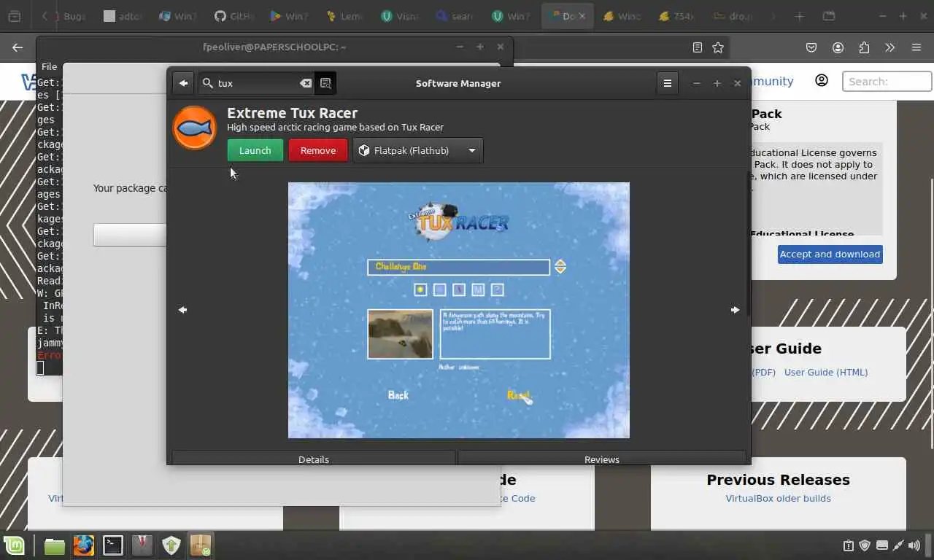Image resolution: width=934 pixels, height=560 pixels.
Task: Open Software Manager hamburger menu
Action: click(x=667, y=83)
